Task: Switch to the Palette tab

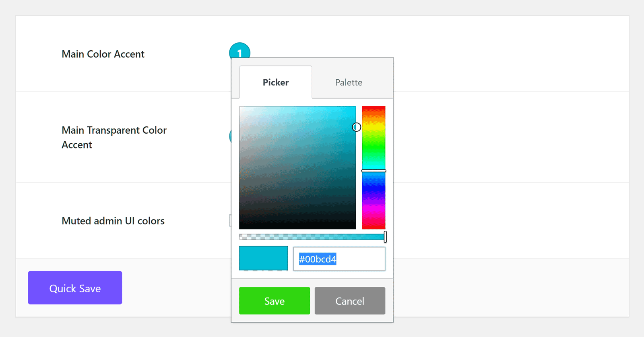Action: (x=349, y=83)
